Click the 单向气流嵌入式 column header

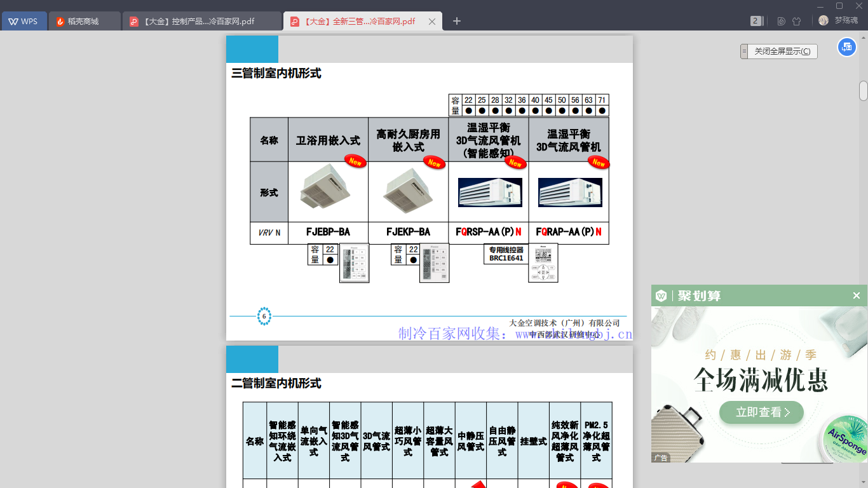(x=314, y=441)
